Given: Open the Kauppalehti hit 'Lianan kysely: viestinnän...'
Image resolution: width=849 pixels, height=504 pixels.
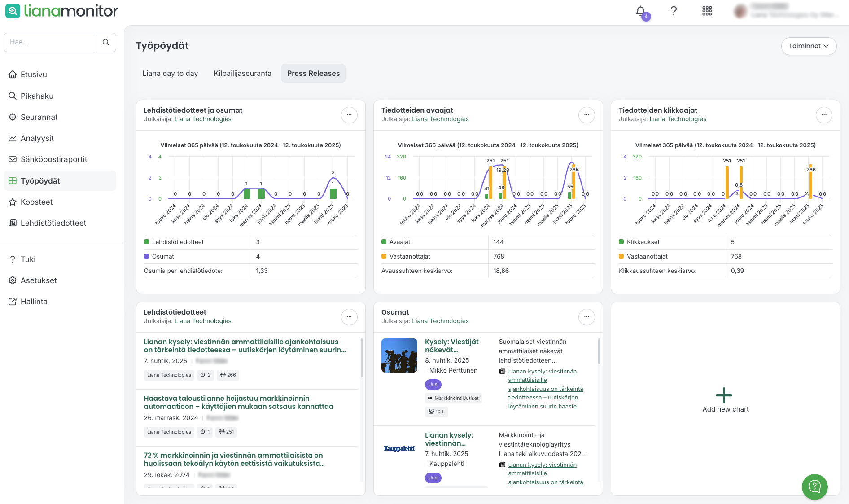Looking at the screenshot, I should pyautogui.click(x=449, y=439).
